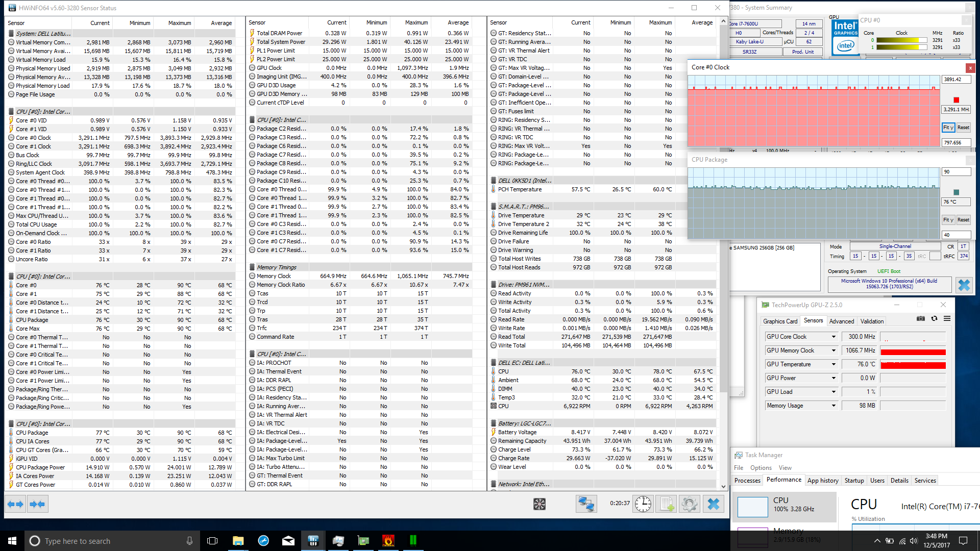Reset the sensor clock timer

(x=643, y=505)
